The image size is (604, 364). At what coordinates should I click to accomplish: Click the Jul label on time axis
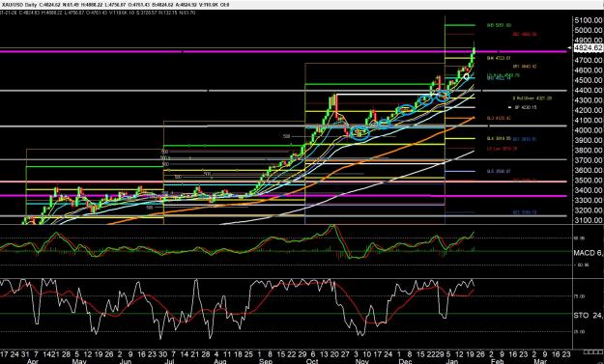pos(170,361)
